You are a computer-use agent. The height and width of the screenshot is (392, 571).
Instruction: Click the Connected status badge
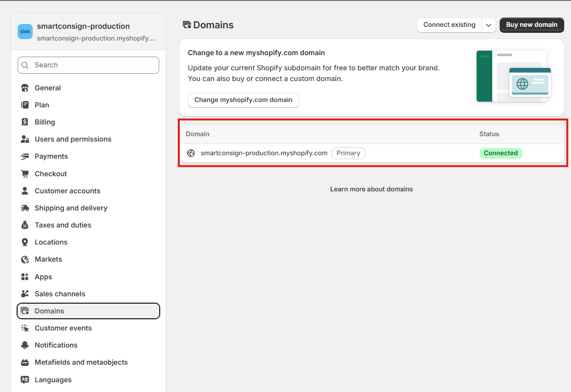pos(501,153)
